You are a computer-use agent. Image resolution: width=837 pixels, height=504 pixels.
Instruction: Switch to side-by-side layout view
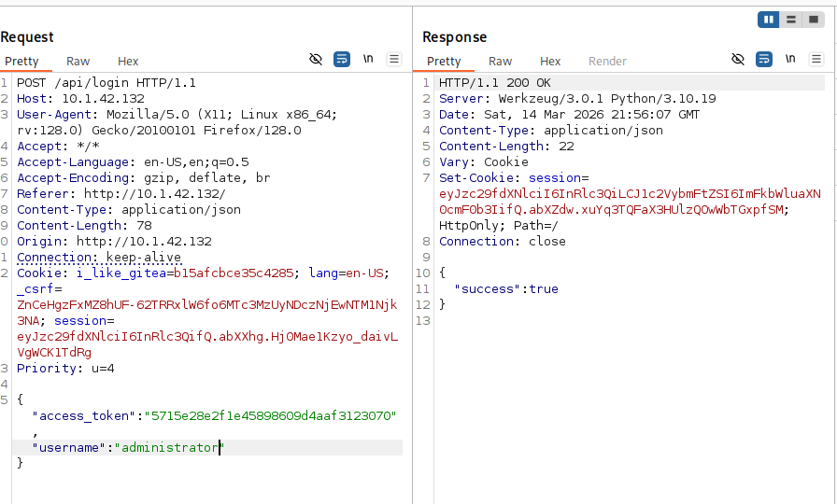769,19
